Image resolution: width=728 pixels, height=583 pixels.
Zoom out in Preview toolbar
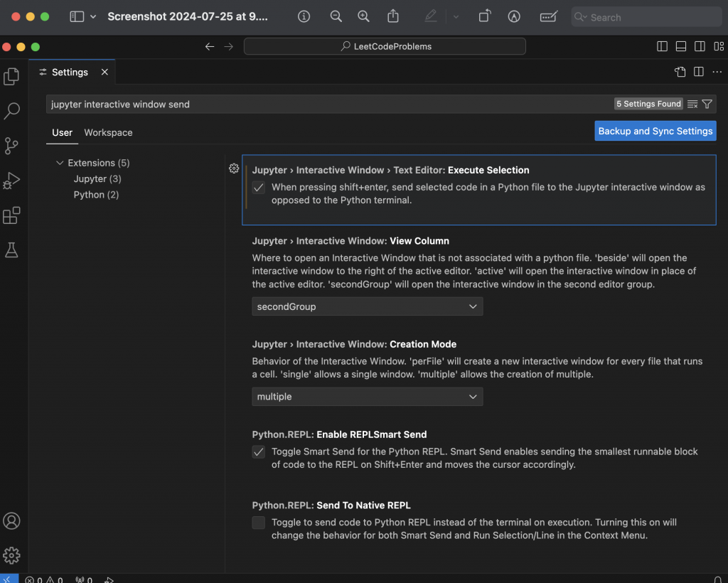[336, 17]
